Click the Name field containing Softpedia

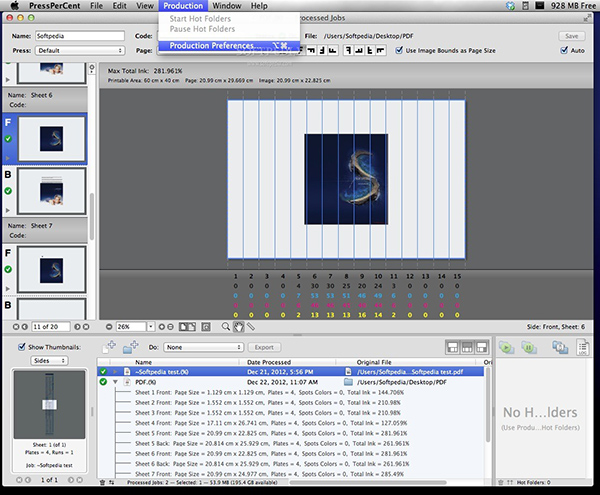point(80,35)
